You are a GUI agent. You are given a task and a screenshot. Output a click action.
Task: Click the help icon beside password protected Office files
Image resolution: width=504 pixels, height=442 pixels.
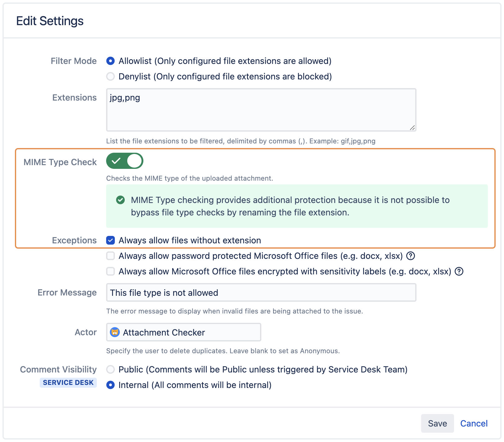point(410,256)
